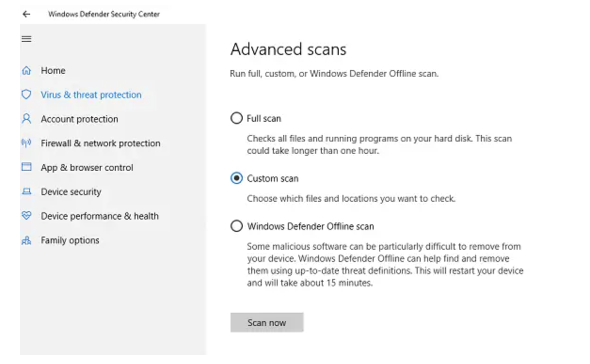Open Device security section

coord(71,192)
